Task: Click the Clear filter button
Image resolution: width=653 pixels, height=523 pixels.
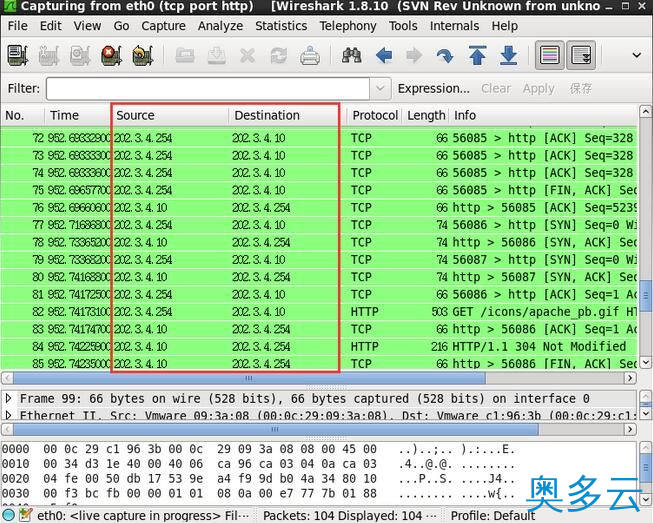Action: [x=496, y=88]
